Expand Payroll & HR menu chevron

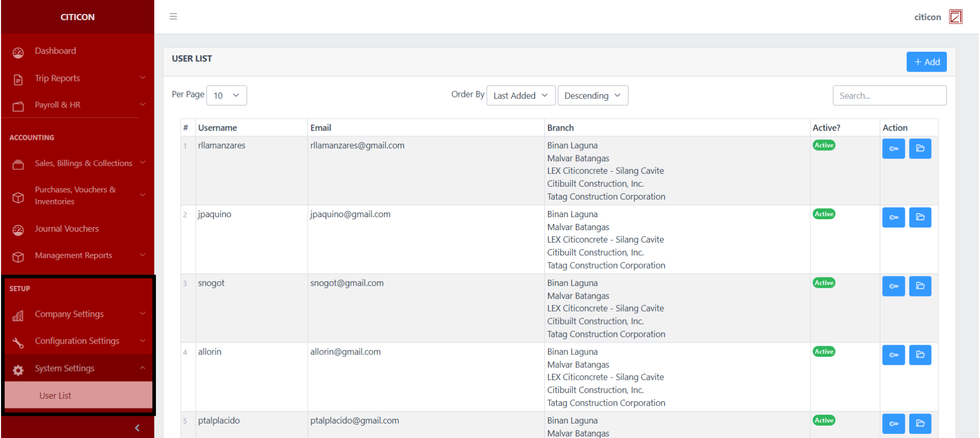[x=142, y=104]
